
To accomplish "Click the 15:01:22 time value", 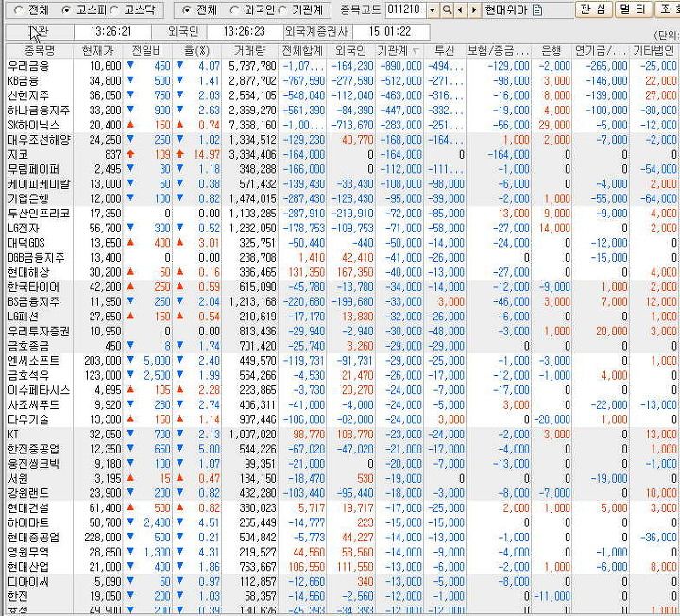I will pos(390,32).
